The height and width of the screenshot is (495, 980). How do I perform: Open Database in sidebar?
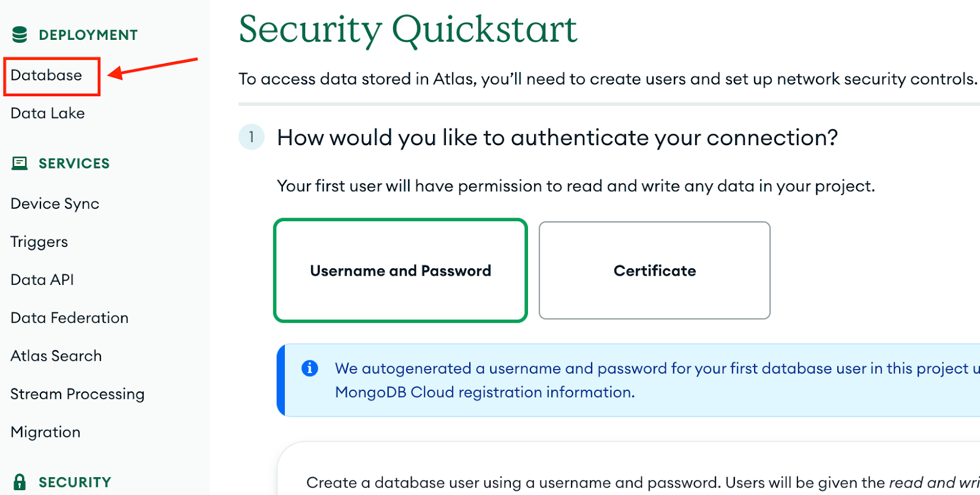(x=47, y=75)
